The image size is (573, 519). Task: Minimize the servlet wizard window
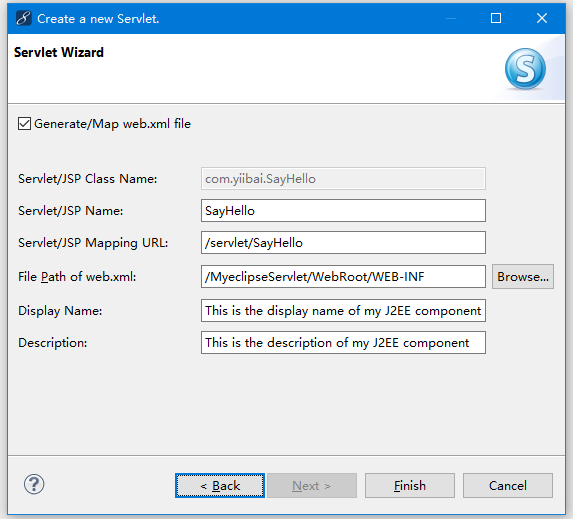[451, 18]
